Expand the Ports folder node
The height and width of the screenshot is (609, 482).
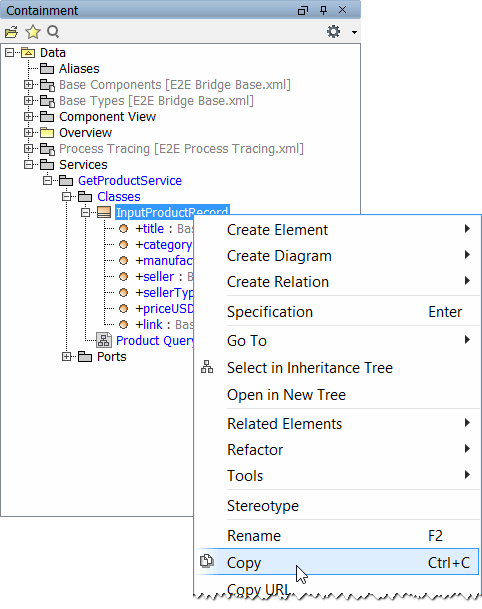66,357
